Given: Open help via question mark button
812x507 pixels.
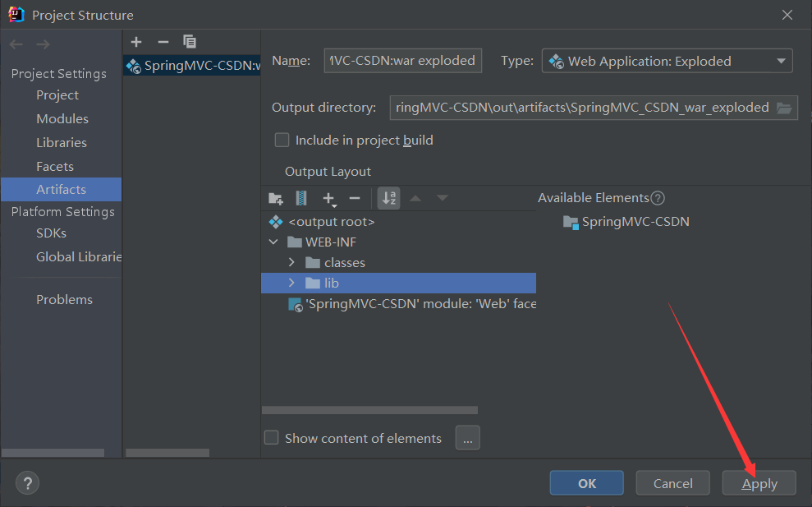Looking at the screenshot, I should tap(27, 483).
